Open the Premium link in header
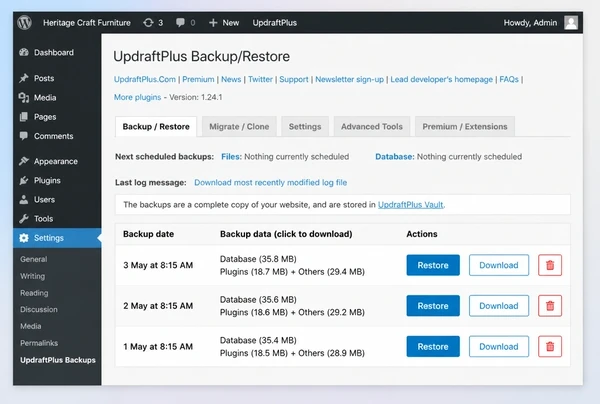600x404 pixels. point(198,79)
